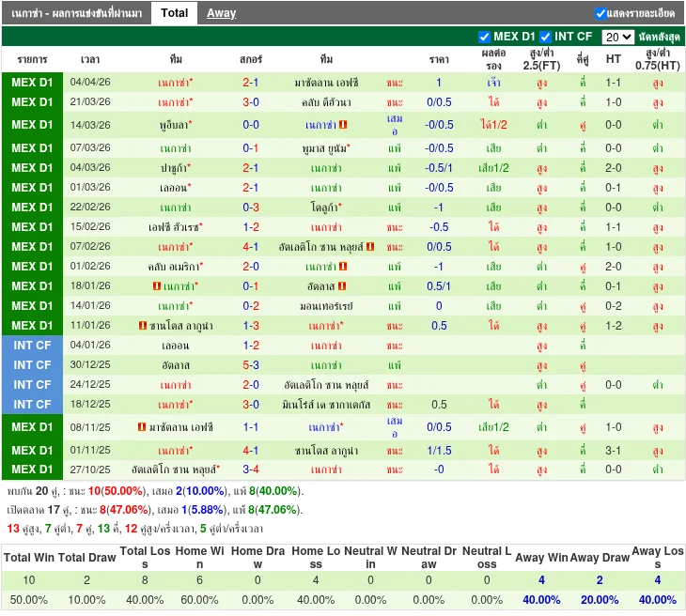Viewport: 686px width, 616px height.
Task: Click the สกอร์ column header
Action: coord(251,59)
